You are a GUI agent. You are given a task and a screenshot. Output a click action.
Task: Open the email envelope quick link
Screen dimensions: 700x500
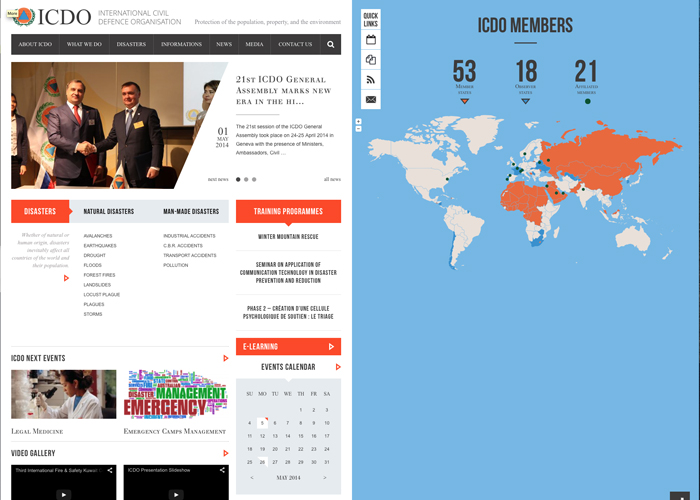[371, 99]
